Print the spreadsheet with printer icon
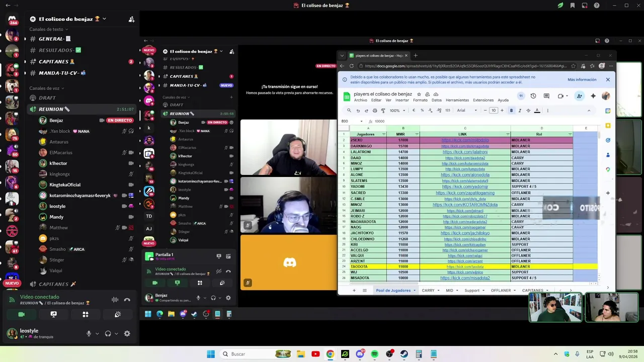This screenshot has width=644, height=362. [x=374, y=111]
